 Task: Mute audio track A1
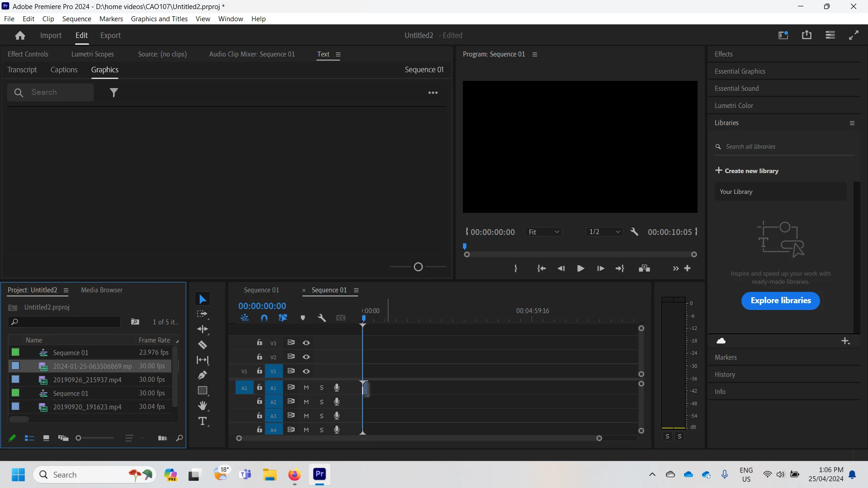click(x=306, y=388)
